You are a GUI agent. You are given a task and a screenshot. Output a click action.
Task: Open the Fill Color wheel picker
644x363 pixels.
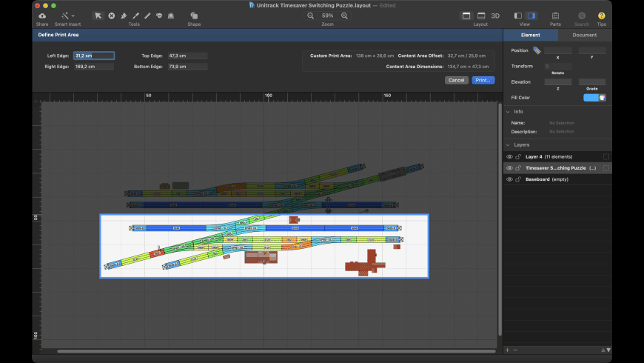tap(602, 98)
